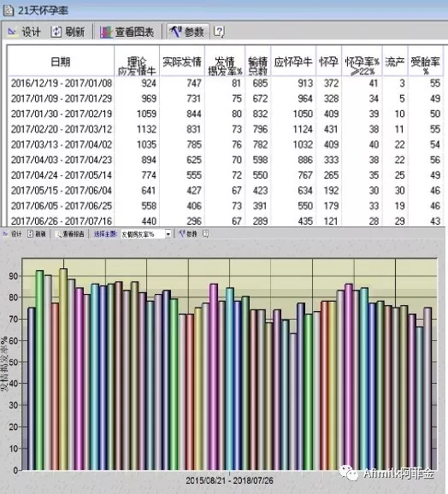The height and width of the screenshot is (494, 448).
Task: Click the 刷新 refresh icon in the upper toolbar
Action: tap(68, 32)
